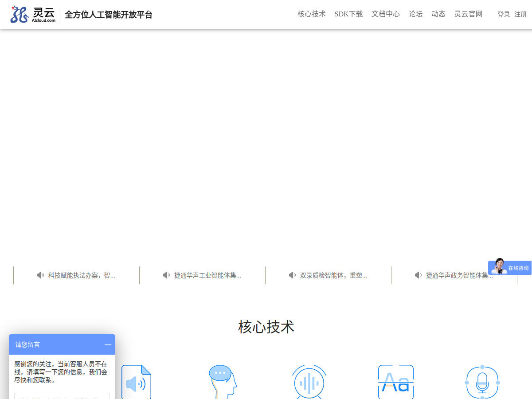Open the SDK下载 menu item
532x399 pixels.
[x=348, y=14]
